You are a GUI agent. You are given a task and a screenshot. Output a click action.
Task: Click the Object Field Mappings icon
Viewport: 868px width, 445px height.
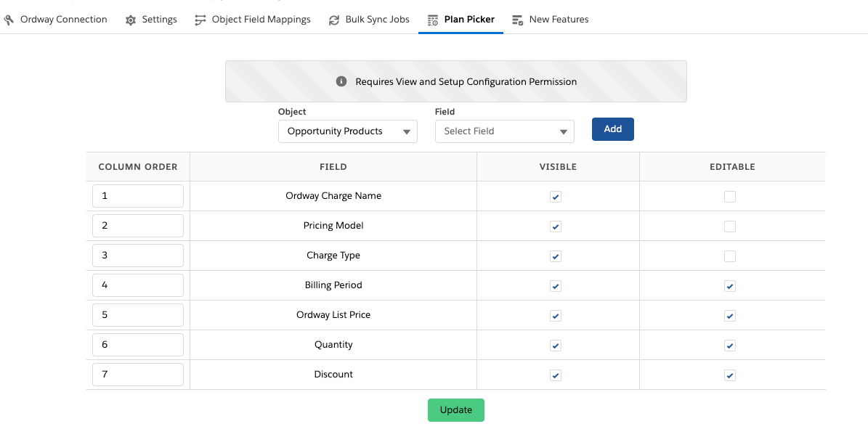200,20
